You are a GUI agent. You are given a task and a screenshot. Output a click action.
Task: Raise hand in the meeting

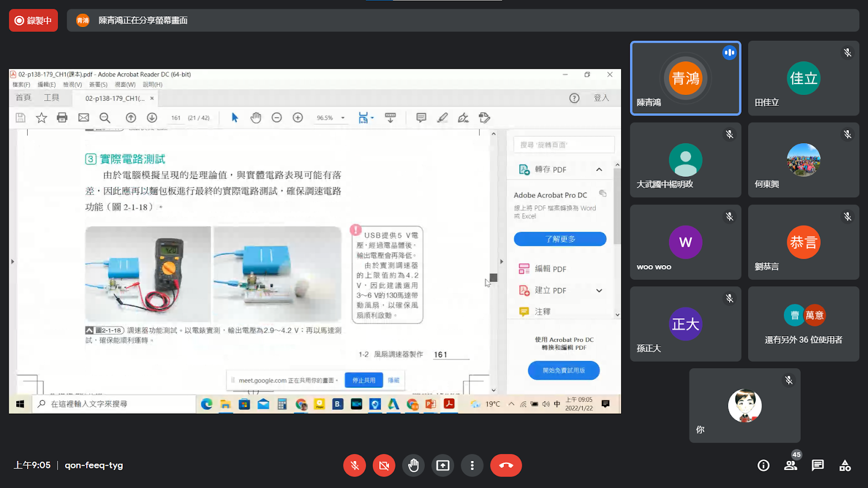click(x=413, y=465)
